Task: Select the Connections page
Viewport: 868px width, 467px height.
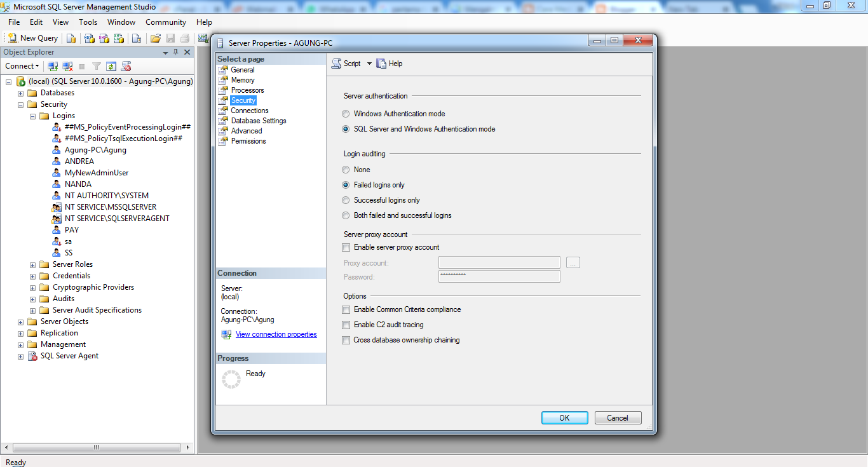Action: point(250,111)
